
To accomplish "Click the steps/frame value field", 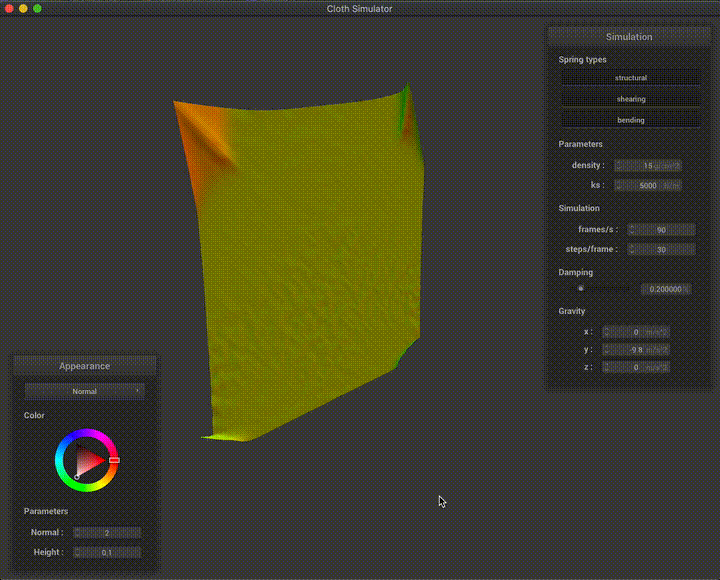I will pos(660,249).
